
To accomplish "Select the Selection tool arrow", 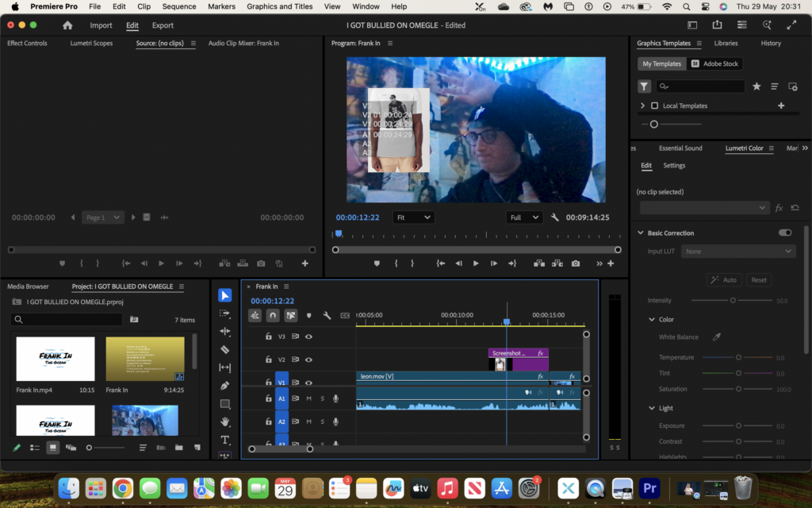I will tap(224, 295).
